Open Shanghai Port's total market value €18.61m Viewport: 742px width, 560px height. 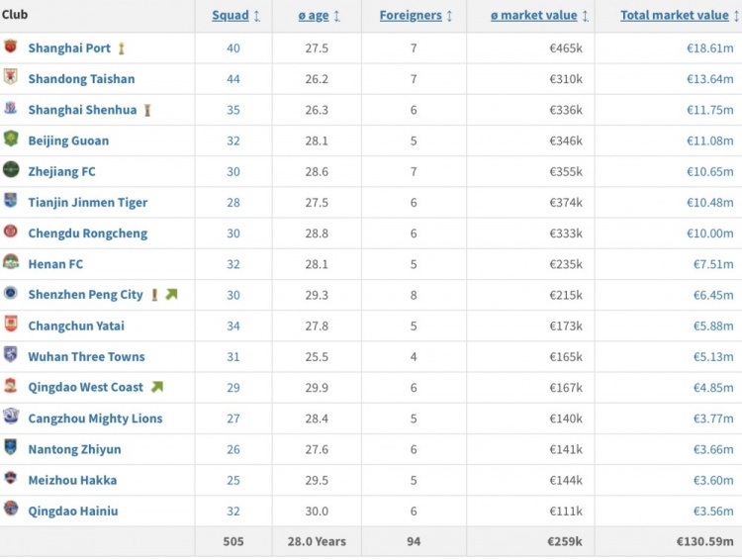710,48
